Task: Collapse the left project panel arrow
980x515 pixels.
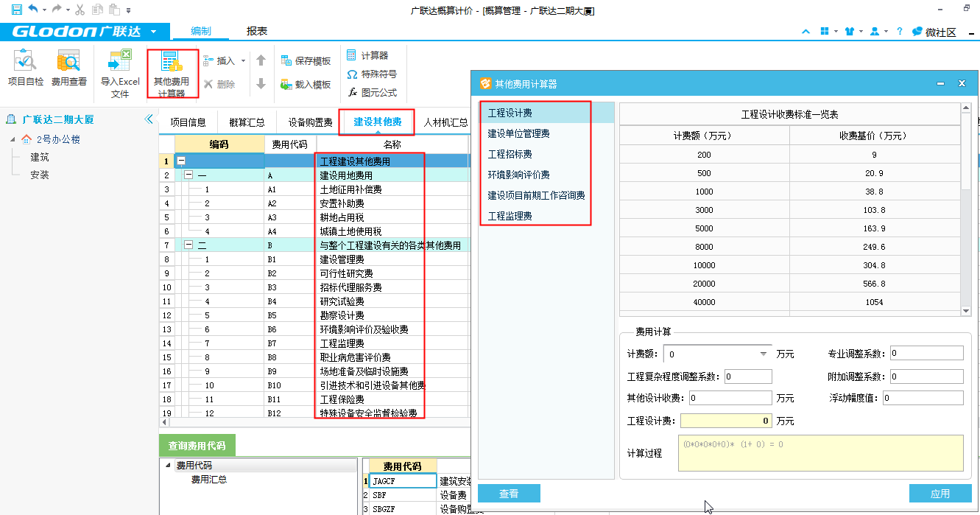Action: (149, 119)
